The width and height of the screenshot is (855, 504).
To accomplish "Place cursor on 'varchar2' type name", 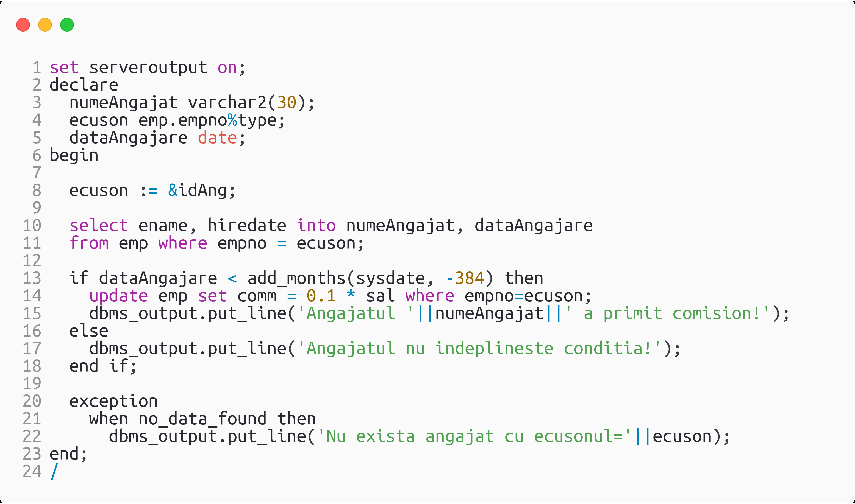I will (227, 103).
